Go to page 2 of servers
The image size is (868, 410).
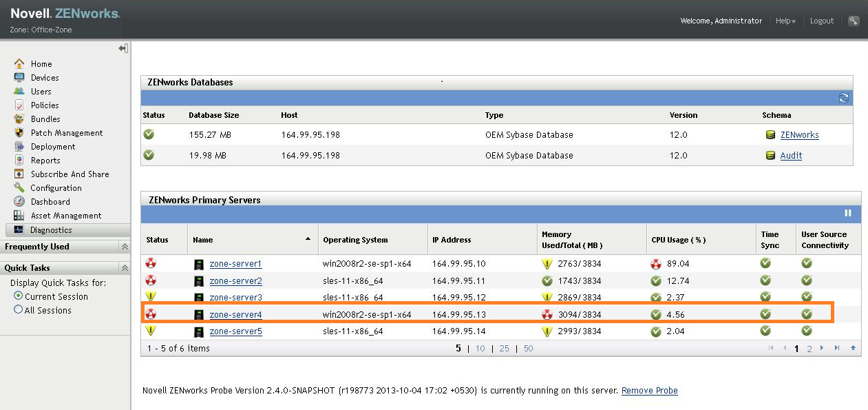point(809,349)
